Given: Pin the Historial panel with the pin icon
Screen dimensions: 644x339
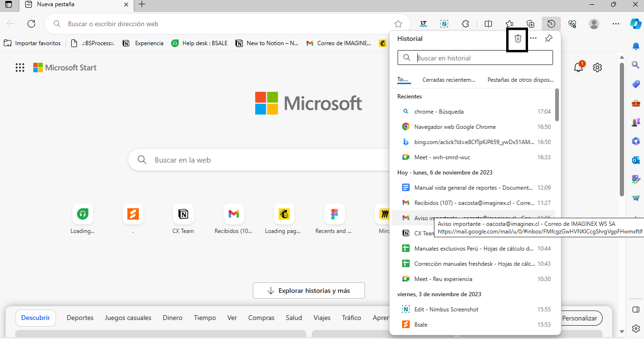Looking at the screenshot, I should [x=548, y=39].
